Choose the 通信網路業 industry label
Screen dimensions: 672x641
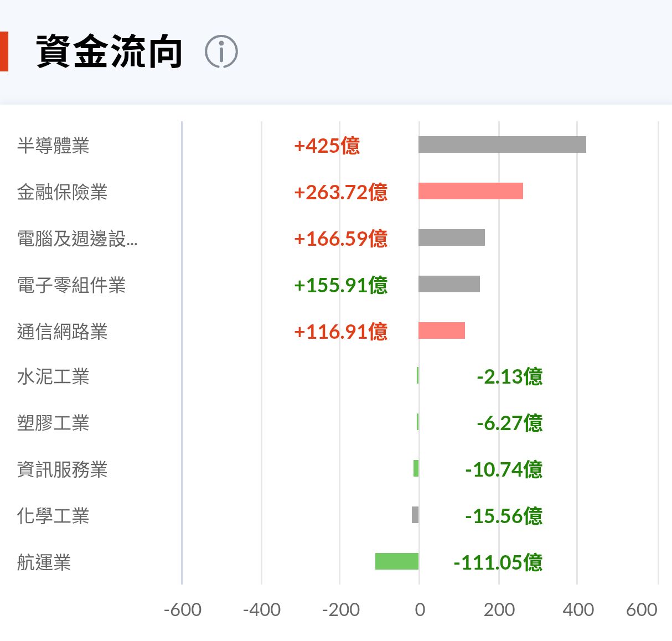pyautogui.click(x=62, y=332)
